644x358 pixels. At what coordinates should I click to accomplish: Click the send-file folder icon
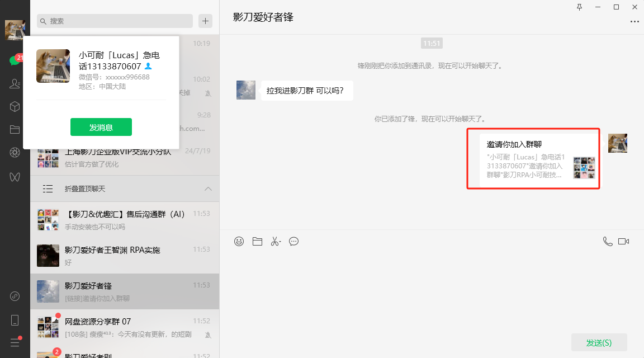coord(258,241)
